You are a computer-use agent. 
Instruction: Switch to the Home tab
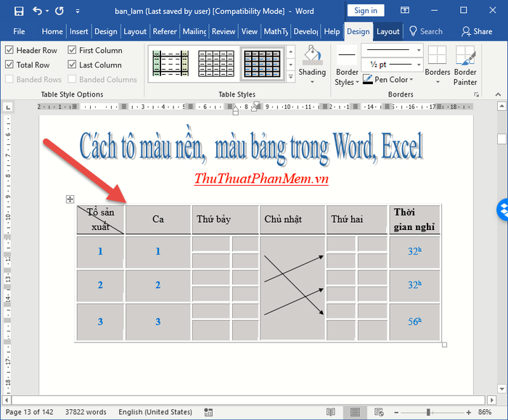pyautogui.click(x=52, y=31)
